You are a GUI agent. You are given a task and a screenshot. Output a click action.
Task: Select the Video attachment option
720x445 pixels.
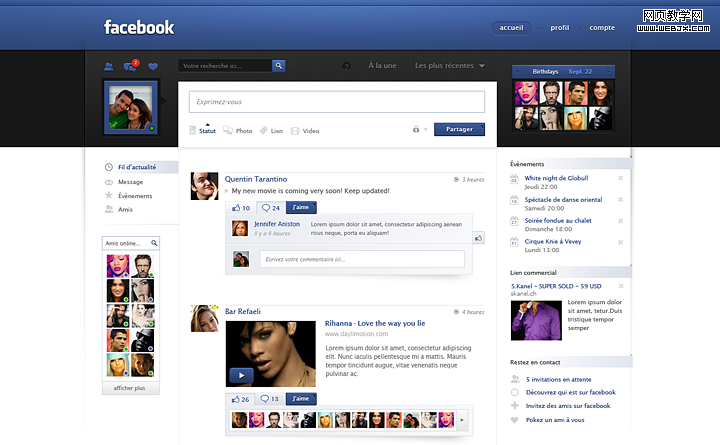[x=305, y=131]
